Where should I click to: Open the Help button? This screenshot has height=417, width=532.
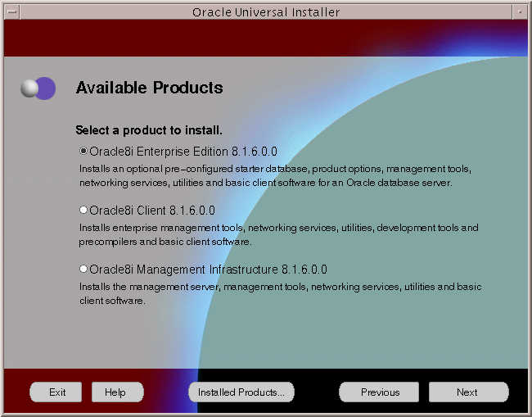117,392
